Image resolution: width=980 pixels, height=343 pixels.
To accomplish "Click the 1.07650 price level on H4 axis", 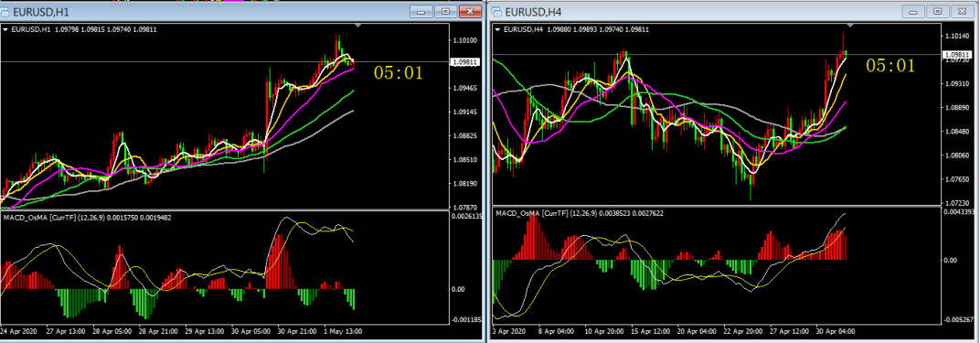I will tap(956, 180).
